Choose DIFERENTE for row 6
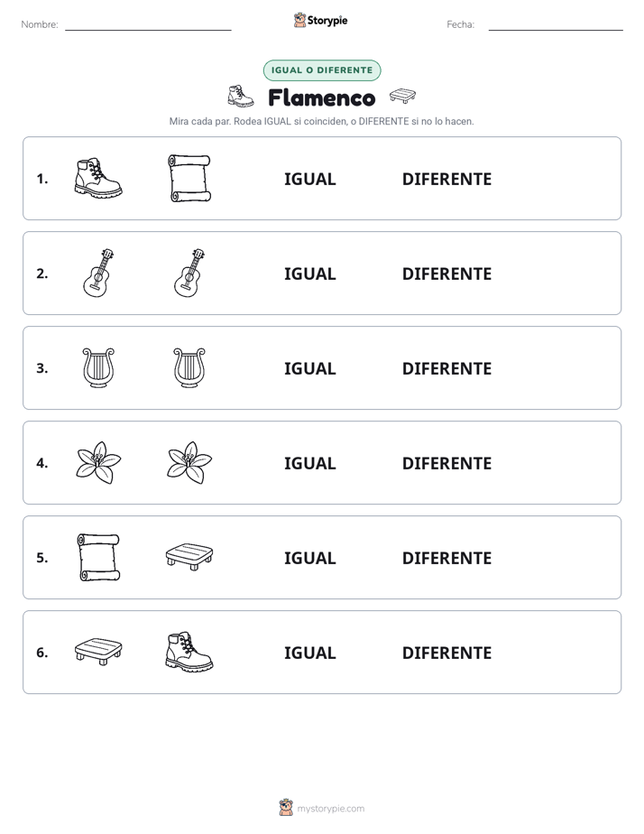 coord(446,652)
